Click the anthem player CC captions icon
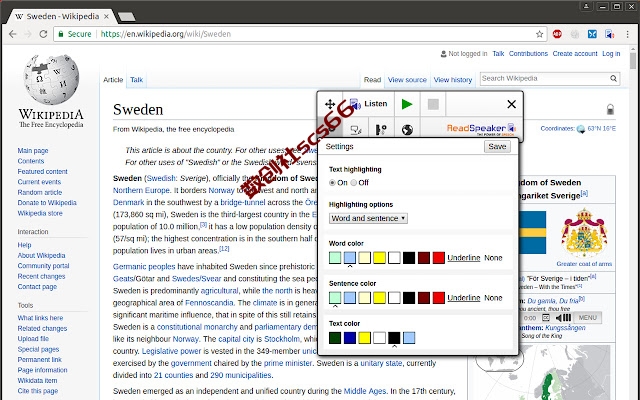640x400 pixels. pos(546,318)
